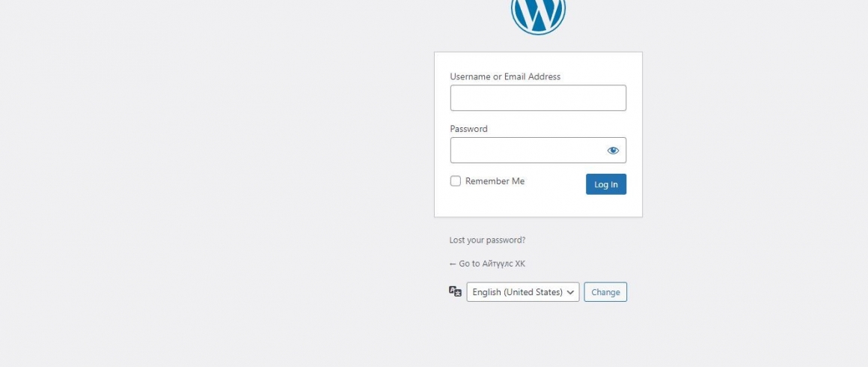Click the language dropdown chevron arrow
Viewport: 868px width, 367px height.
click(x=570, y=292)
